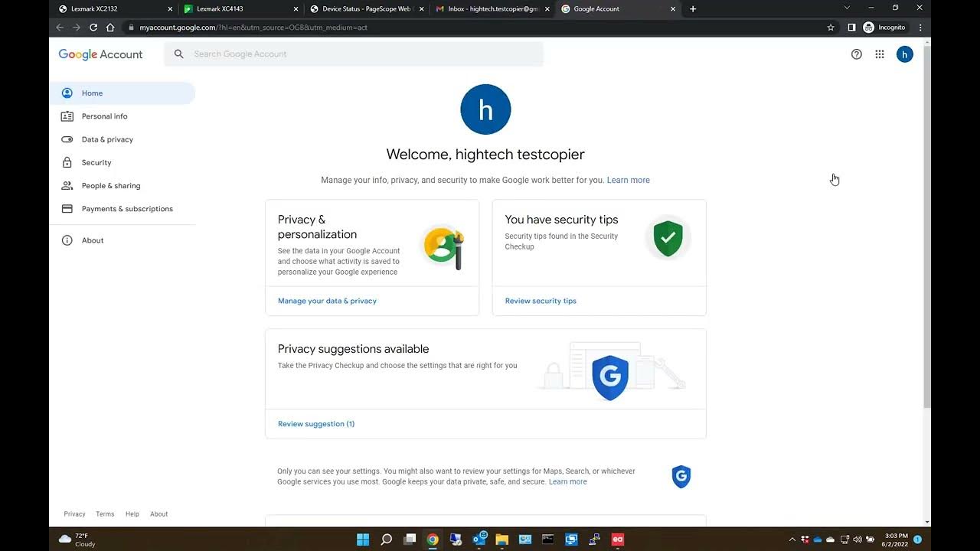The image size is (980, 551).
Task: Close the Lexmark XC2132 tab
Action: coord(170,9)
